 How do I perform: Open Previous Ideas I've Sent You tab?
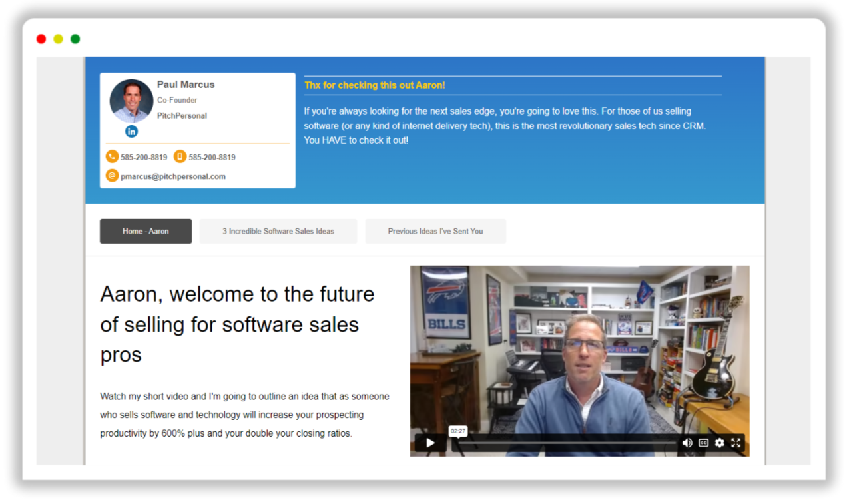pyautogui.click(x=435, y=231)
